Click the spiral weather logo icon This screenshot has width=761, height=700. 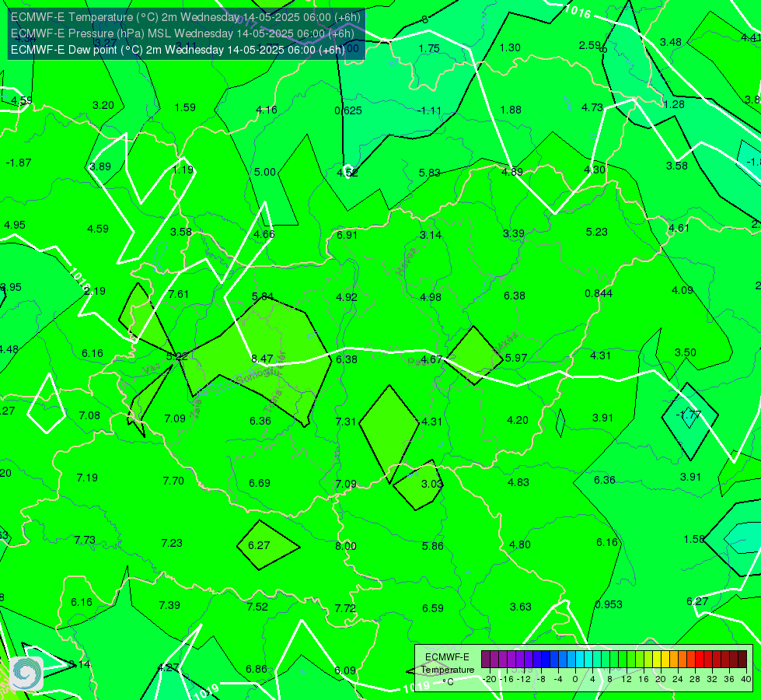[x=26, y=674]
